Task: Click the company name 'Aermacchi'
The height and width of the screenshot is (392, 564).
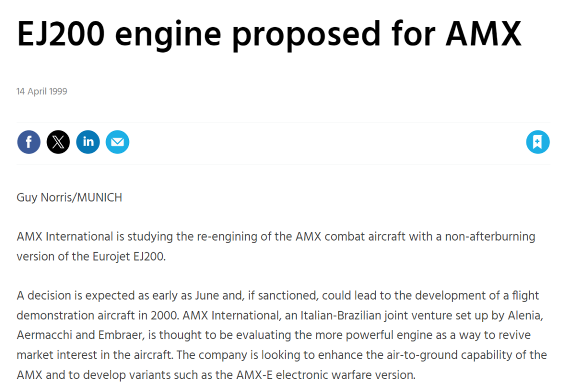Action: 44,335
